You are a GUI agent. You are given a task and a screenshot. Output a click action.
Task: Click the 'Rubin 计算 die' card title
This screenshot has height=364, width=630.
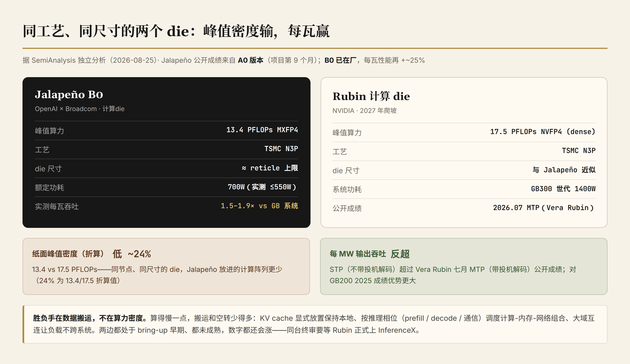click(x=371, y=96)
